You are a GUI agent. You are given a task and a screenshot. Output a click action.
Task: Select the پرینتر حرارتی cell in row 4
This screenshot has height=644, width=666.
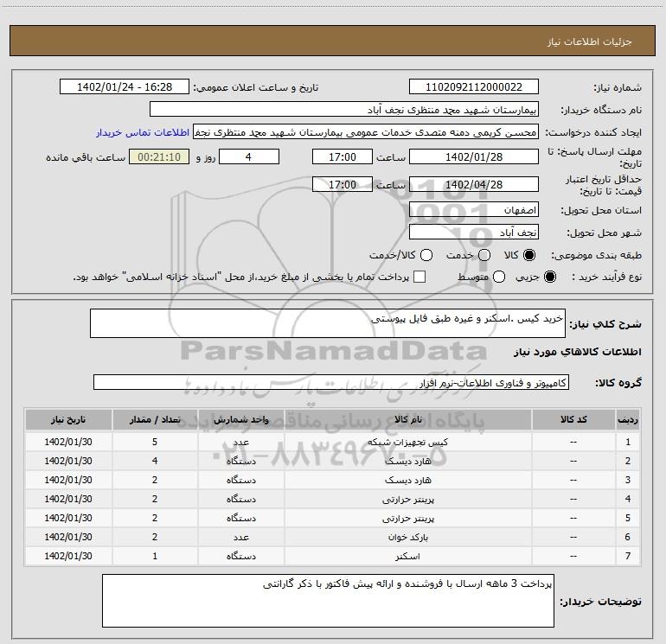pos(407,500)
